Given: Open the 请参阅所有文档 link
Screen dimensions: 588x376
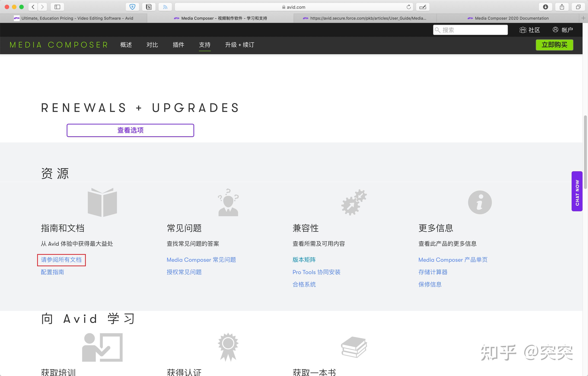Looking at the screenshot, I should click(x=61, y=260).
